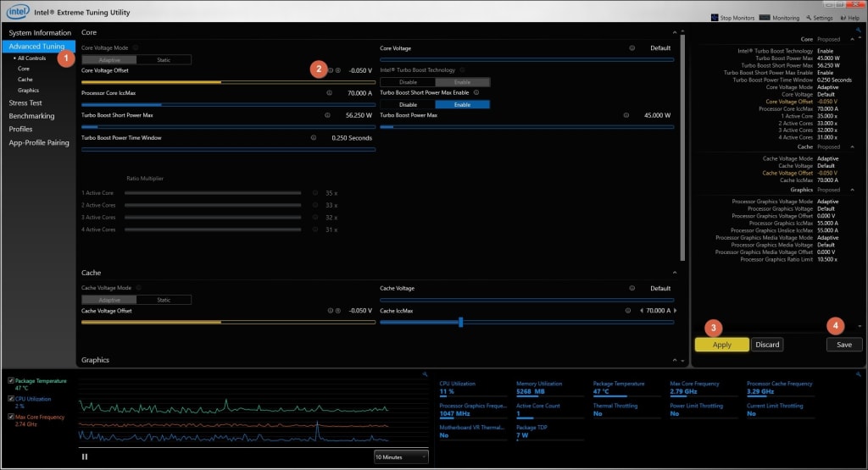Image resolution: width=868 pixels, height=470 pixels.
Task: Collapse the Cache Proposed list in the right panel
Action: coord(852,147)
